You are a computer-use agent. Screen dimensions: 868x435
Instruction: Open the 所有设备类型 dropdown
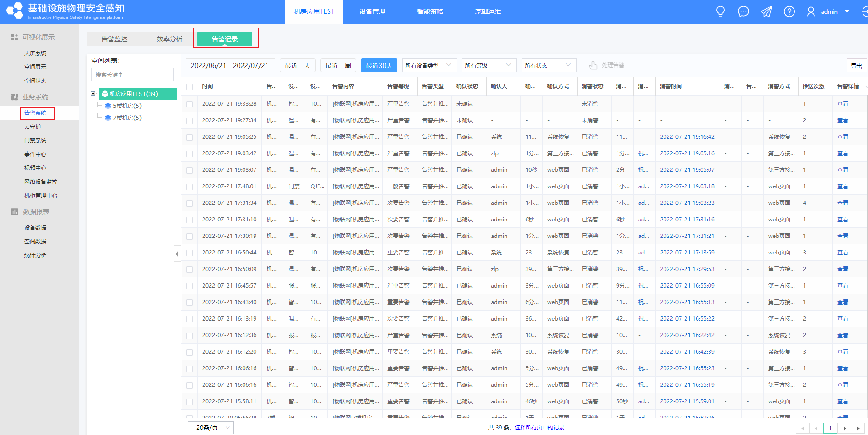click(x=429, y=65)
